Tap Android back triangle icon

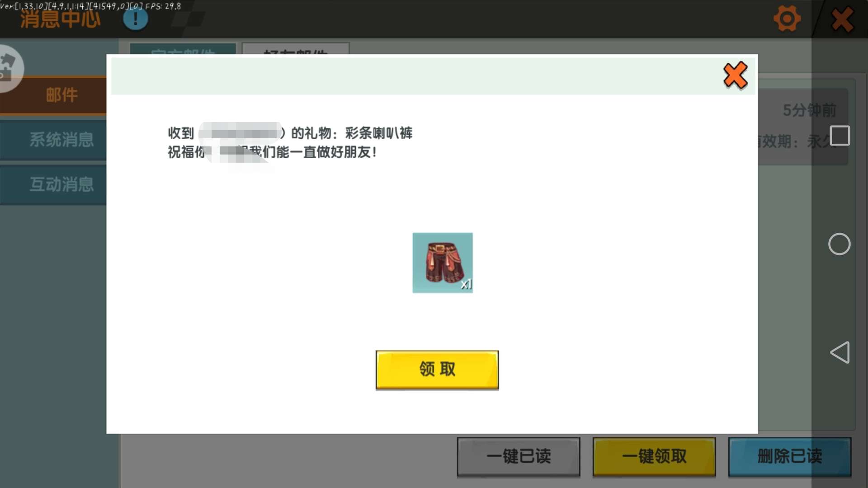click(x=840, y=352)
